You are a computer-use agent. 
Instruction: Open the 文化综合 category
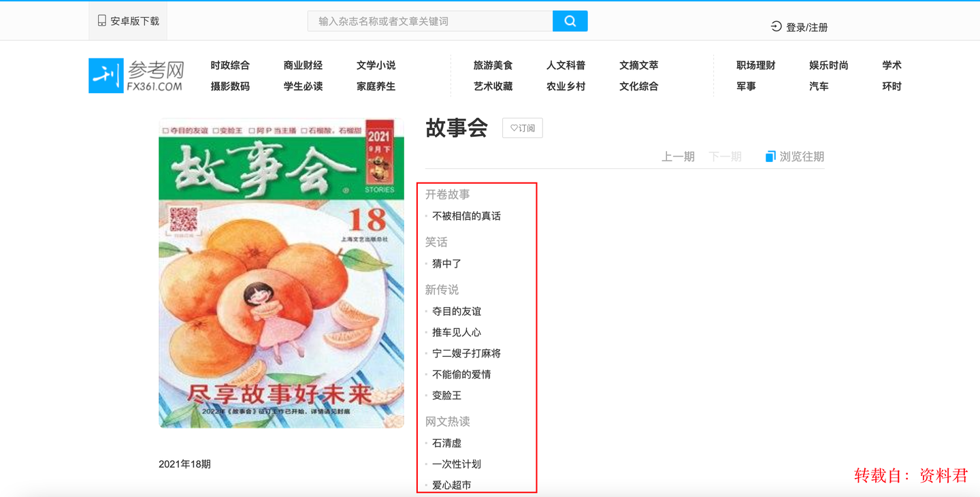point(638,86)
